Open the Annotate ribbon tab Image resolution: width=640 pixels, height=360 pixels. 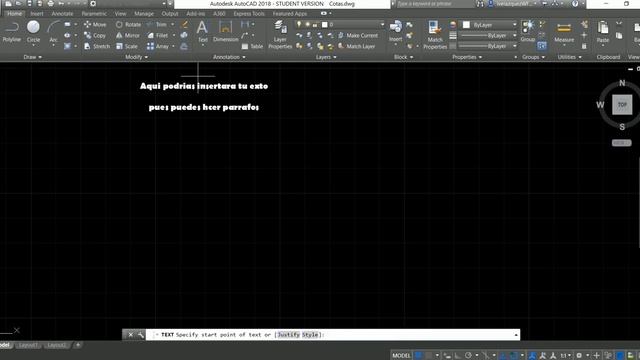click(x=62, y=13)
